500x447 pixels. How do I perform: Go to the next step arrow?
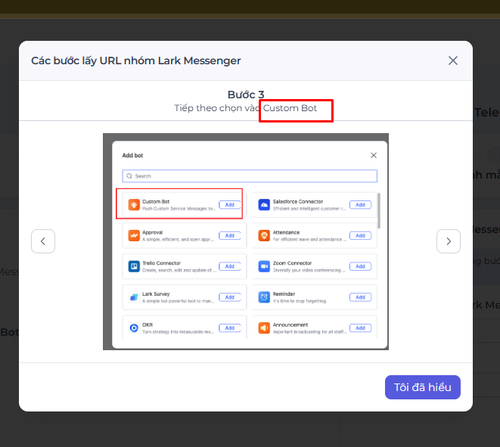click(x=448, y=241)
